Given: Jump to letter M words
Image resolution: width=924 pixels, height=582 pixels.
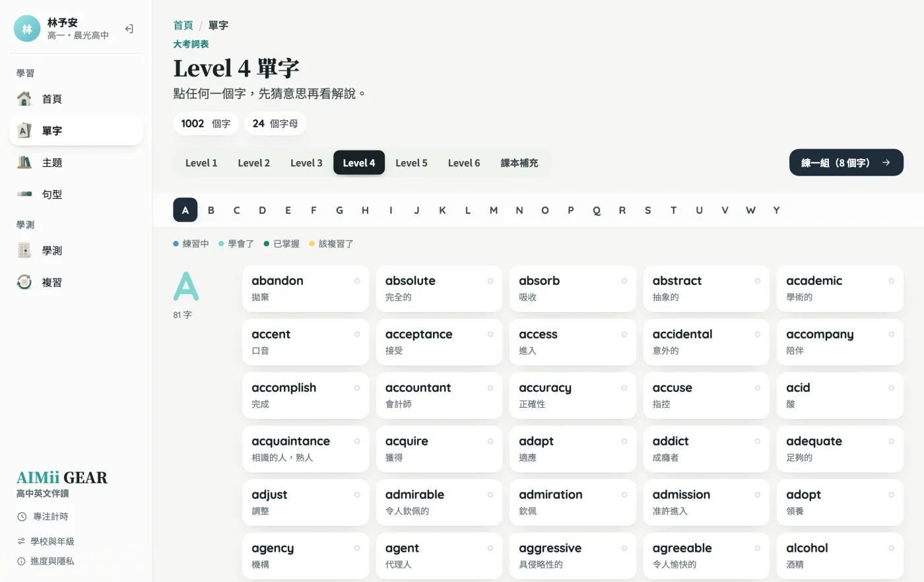Looking at the screenshot, I should 494,210.
